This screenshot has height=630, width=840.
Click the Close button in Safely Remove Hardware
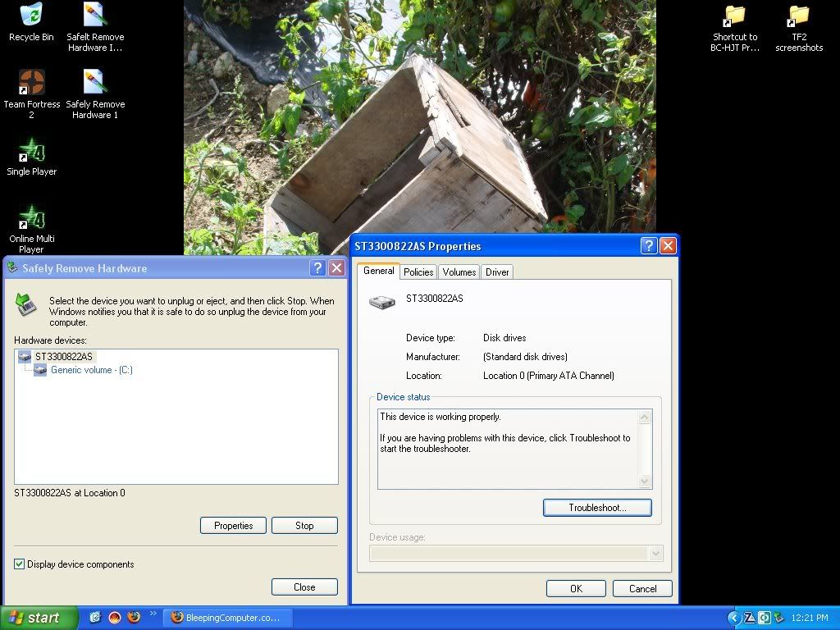point(304,587)
